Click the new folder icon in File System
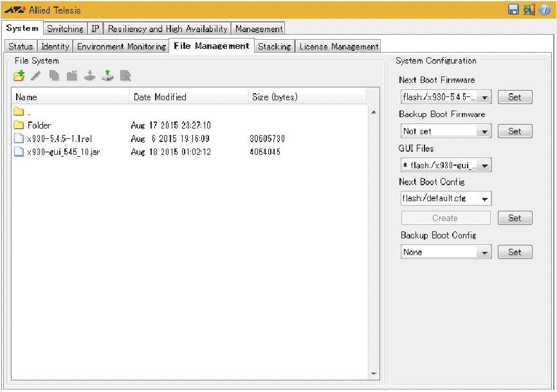The height and width of the screenshot is (392, 557). point(19,76)
